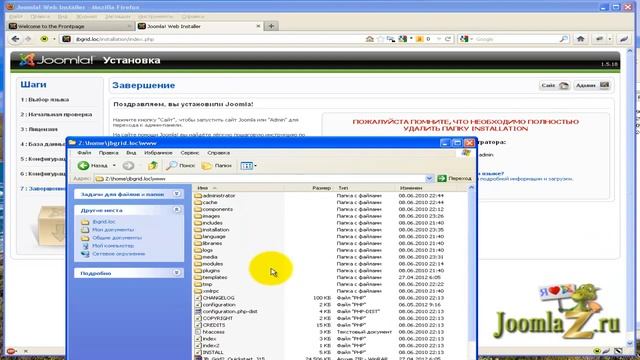Click the Firefox back arrow button
The height and width of the screenshot is (360, 640).
point(15,39)
